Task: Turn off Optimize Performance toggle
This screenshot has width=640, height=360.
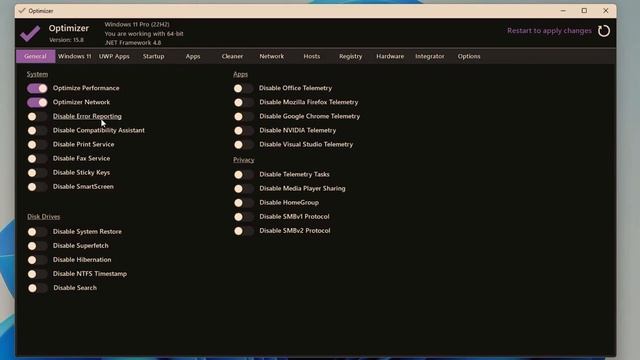Action: [37, 88]
